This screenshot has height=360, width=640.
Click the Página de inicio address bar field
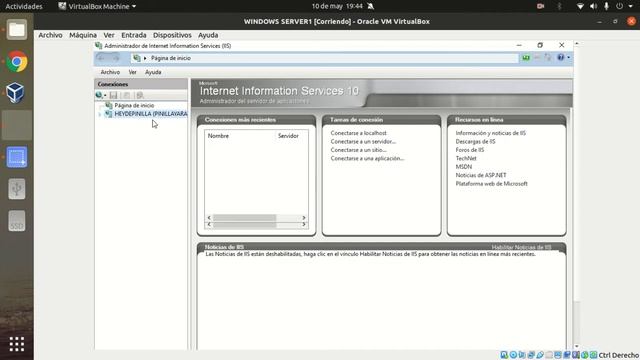324,58
